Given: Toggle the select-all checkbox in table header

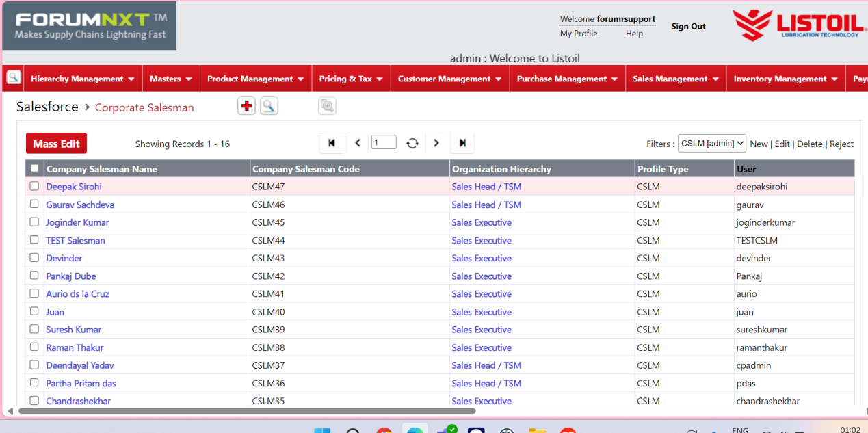Looking at the screenshot, I should 35,168.
